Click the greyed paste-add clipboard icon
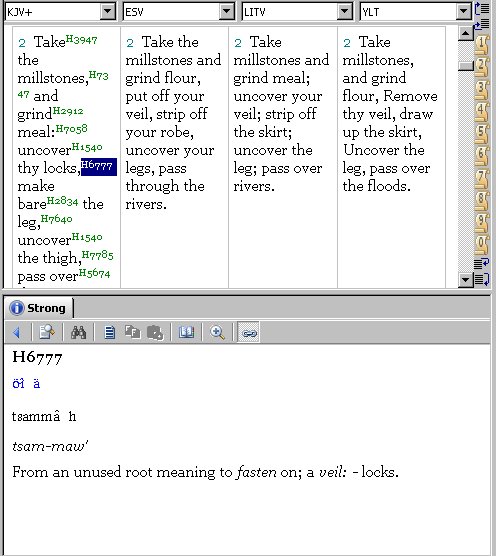This screenshot has width=496, height=556. pyautogui.click(x=155, y=332)
